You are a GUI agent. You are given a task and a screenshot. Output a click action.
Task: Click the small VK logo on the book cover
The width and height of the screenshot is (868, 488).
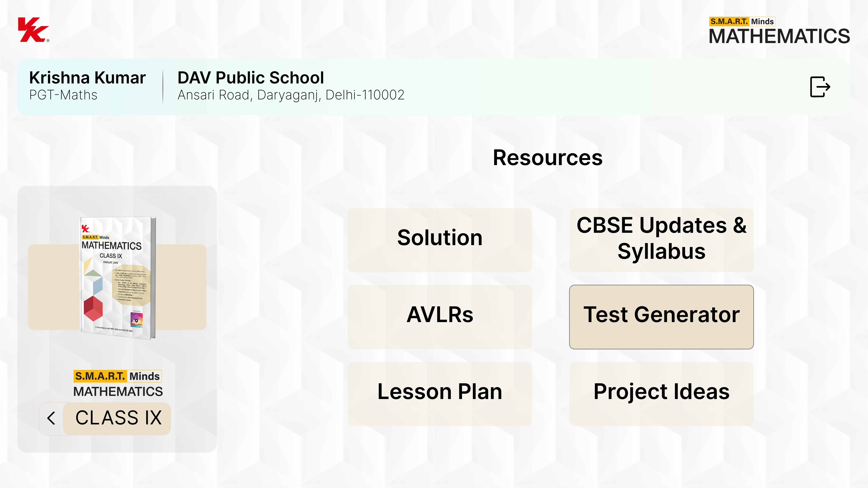click(x=85, y=229)
